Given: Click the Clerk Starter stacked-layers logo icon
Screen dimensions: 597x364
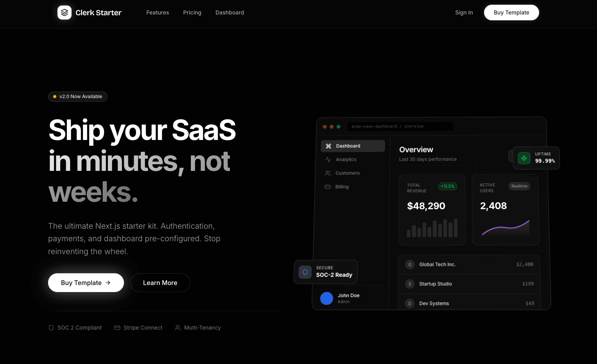Looking at the screenshot, I should pyautogui.click(x=65, y=13).
